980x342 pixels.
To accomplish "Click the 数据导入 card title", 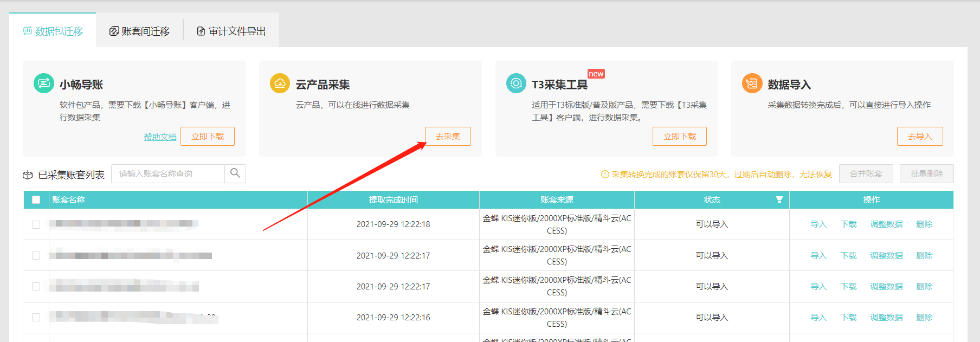I will coord(789,85).
